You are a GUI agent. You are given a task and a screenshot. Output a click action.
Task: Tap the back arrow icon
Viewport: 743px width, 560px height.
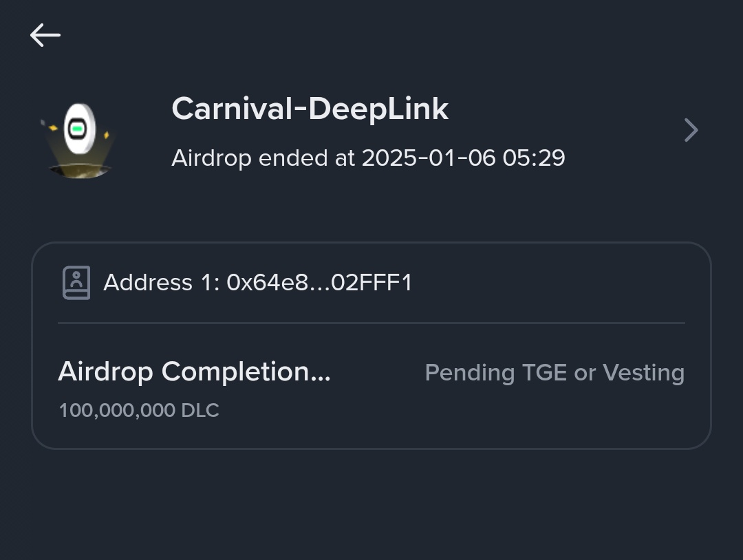pyautogui.click(x=45, y=35)
